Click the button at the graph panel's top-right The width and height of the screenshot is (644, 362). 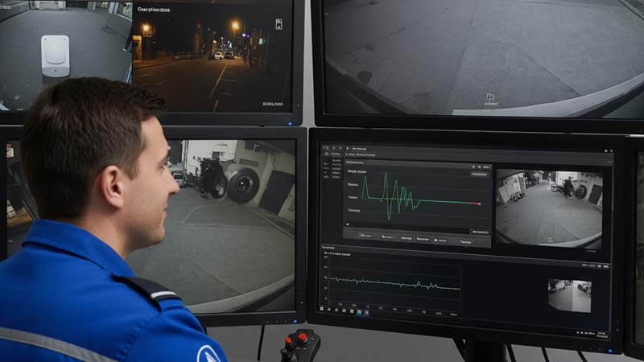point(479,173)
